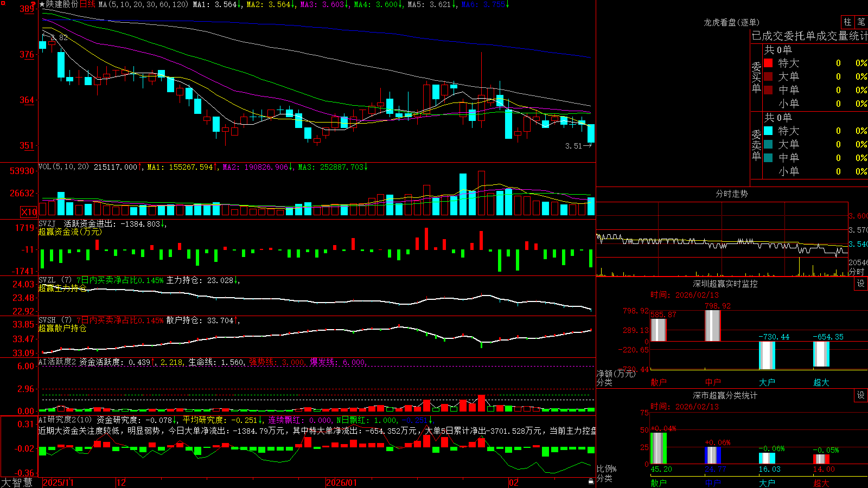
Task: Switch the 龙虎看盘 view to 笔 mode
Action: [861, 22]
